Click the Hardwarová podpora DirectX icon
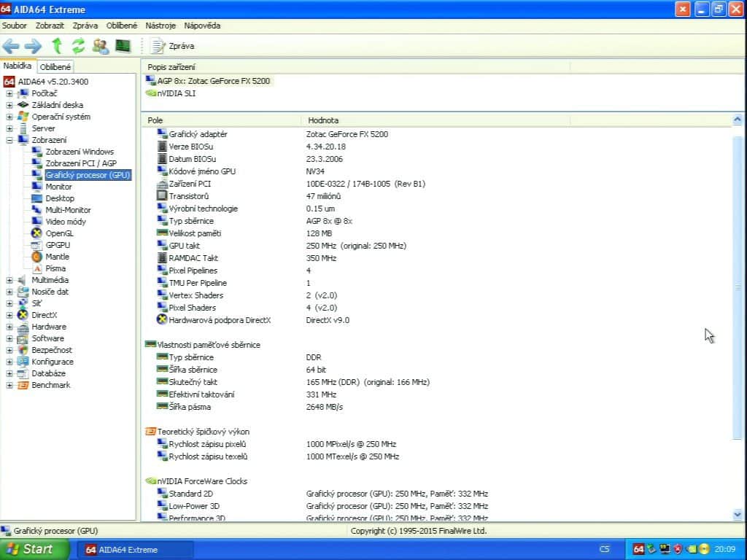 (x=162, y=319)
